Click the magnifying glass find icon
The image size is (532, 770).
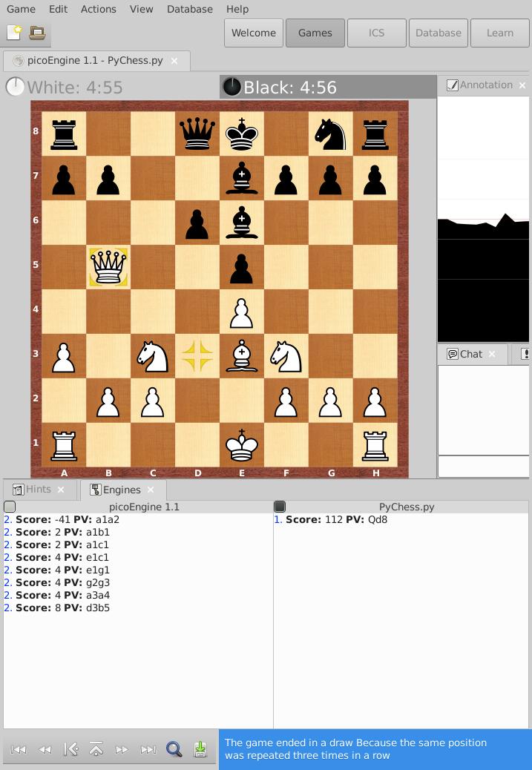[x=174, y=749]
